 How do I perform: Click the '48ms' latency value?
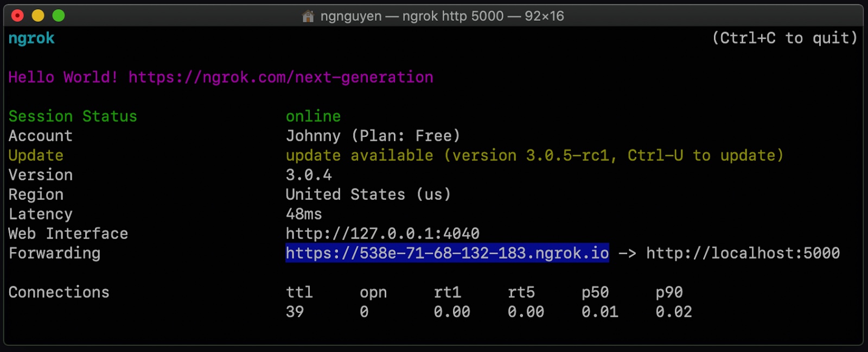304,214
